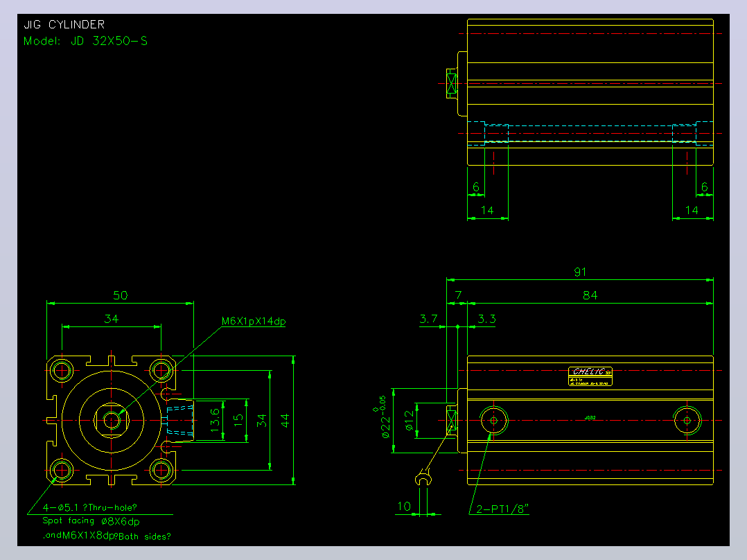The width and height of the screenshot is (747, 560).
Task: Click the wrench symbol below the piston rod
Action: pos(423,477)
